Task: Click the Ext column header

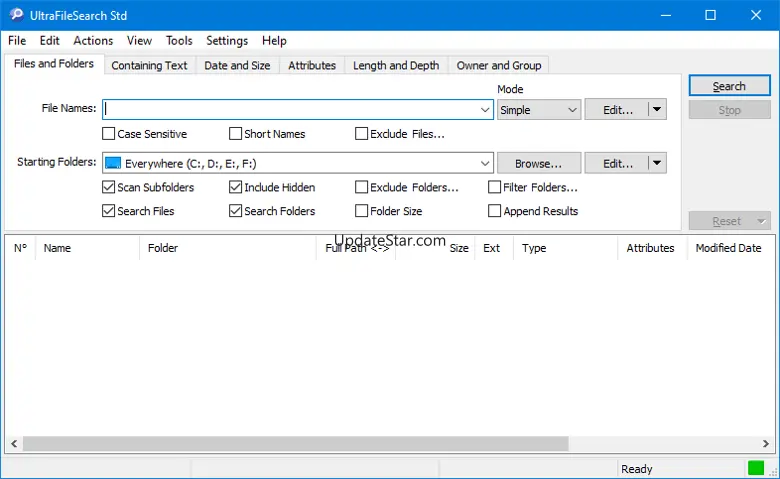Action: (x=494, y=248)
